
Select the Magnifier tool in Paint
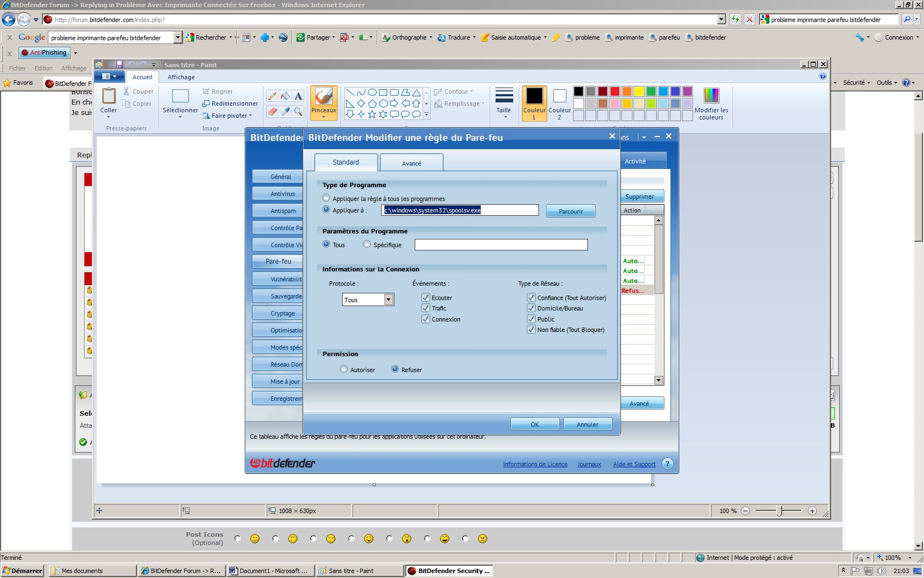point(298,112)
